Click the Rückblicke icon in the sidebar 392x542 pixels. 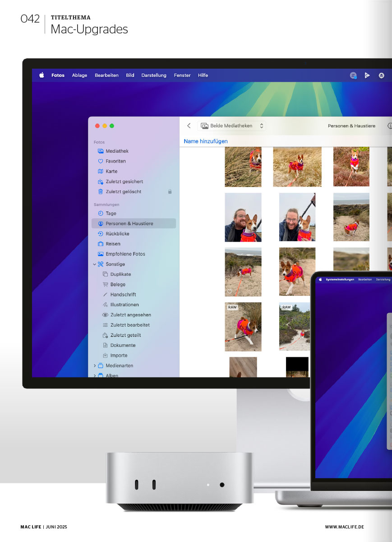click(101, 234)
